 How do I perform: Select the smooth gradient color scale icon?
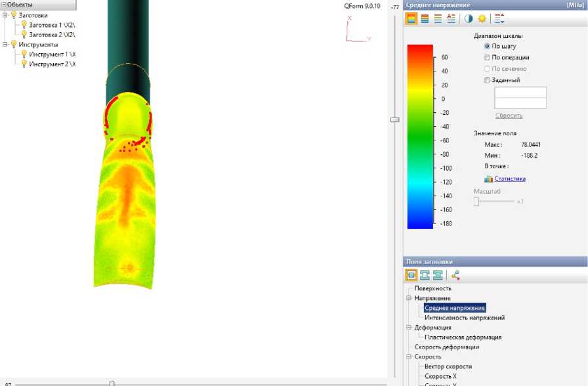[411, 19]
